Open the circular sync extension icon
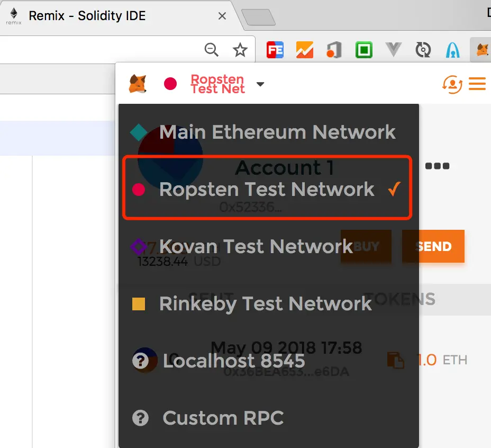491x448 pixels. pyautogui.click(x=423, y=50)
